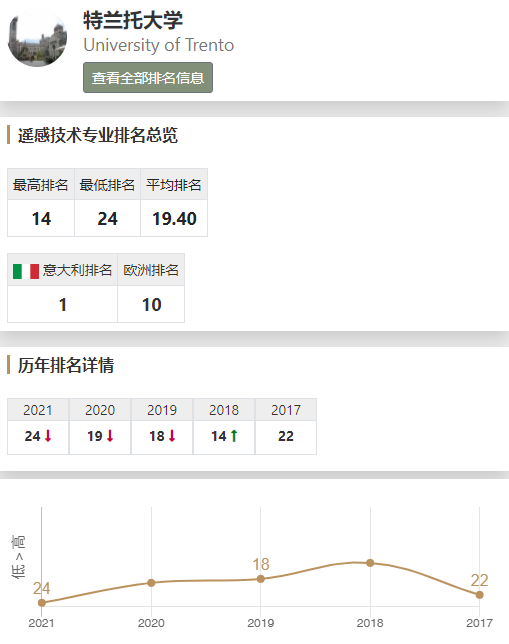Select the Italy rank value 1
The width and height of the screenshot is (509, 644).
62,305
